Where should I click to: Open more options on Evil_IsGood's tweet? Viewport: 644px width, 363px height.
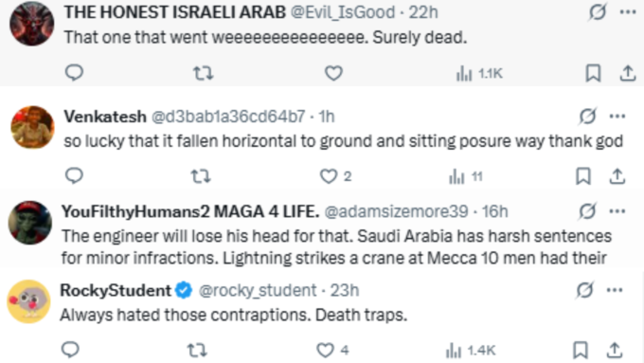(x=628, y=12)
